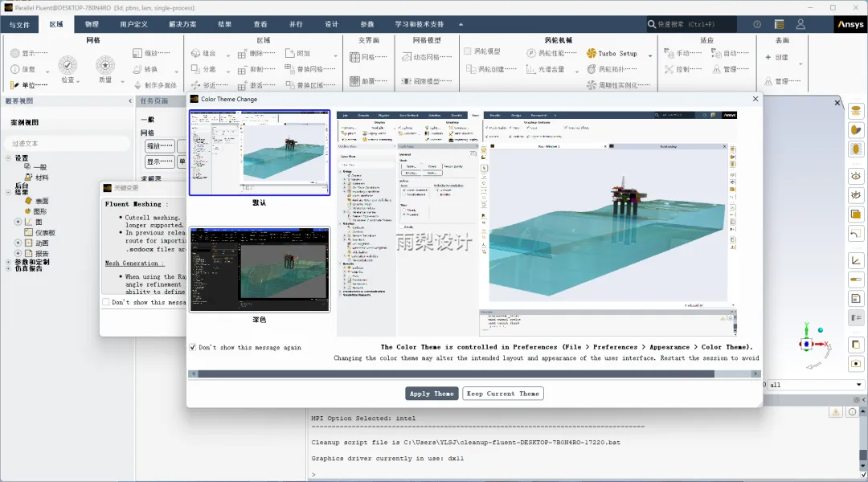Expand the 仿真报告 tree node
Image resolution: width=868 pixels, height=482 pixels.
pyautogui.click(x=8, y=268)
